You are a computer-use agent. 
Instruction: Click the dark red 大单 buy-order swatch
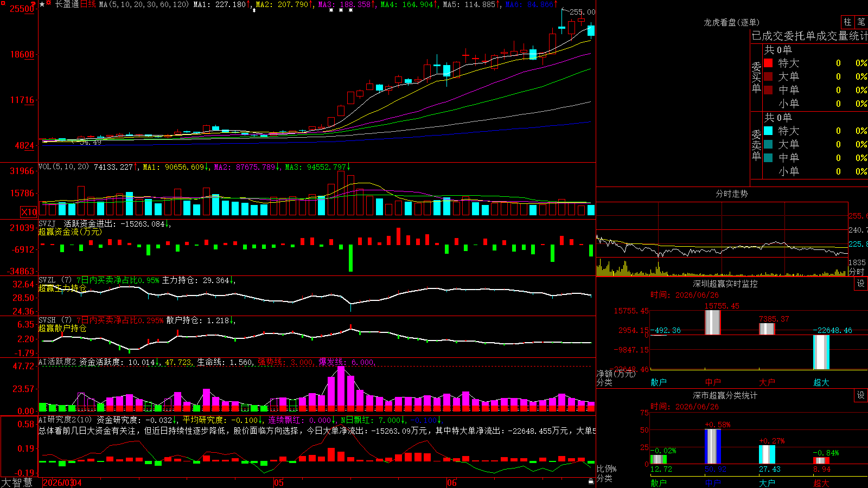click(768, 76)
